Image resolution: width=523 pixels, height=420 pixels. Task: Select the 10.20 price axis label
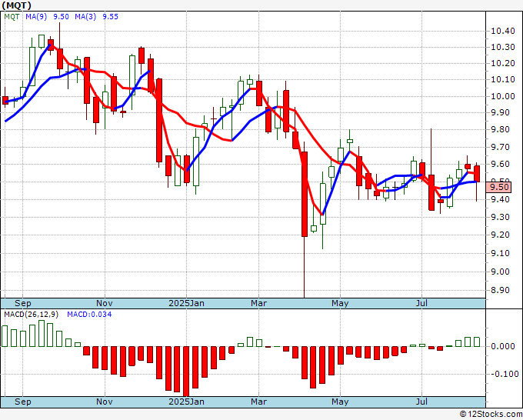503,63
